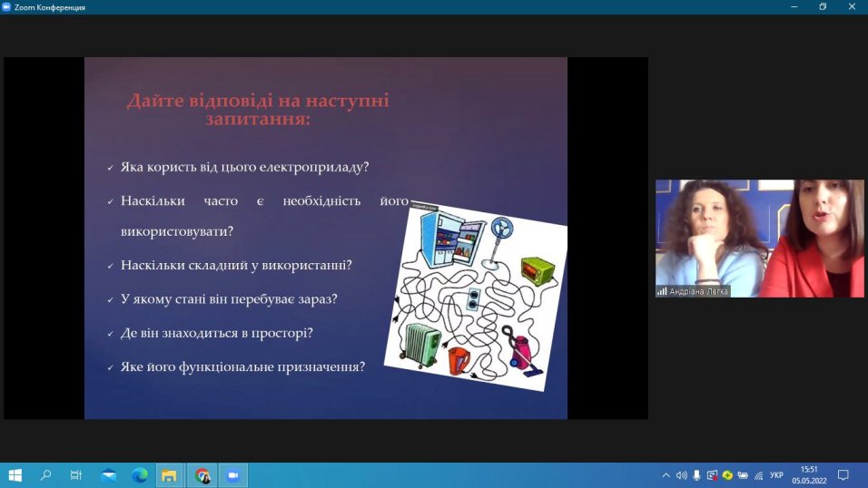Restore down the Zoom window
Image resolution: width=868 pixels, height=488 pixels.
pos(823,6)
